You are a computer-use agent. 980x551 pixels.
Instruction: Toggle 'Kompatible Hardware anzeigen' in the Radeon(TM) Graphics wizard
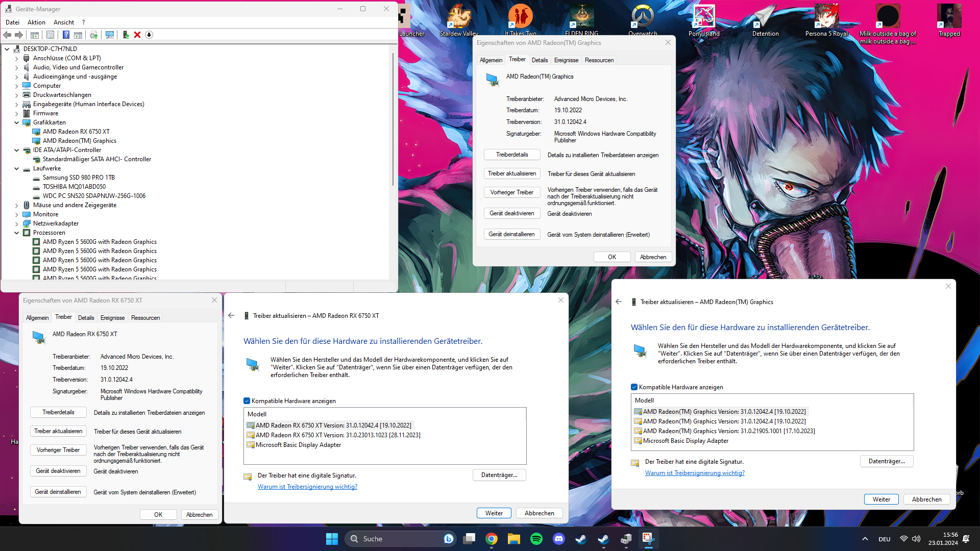[634, 387]
